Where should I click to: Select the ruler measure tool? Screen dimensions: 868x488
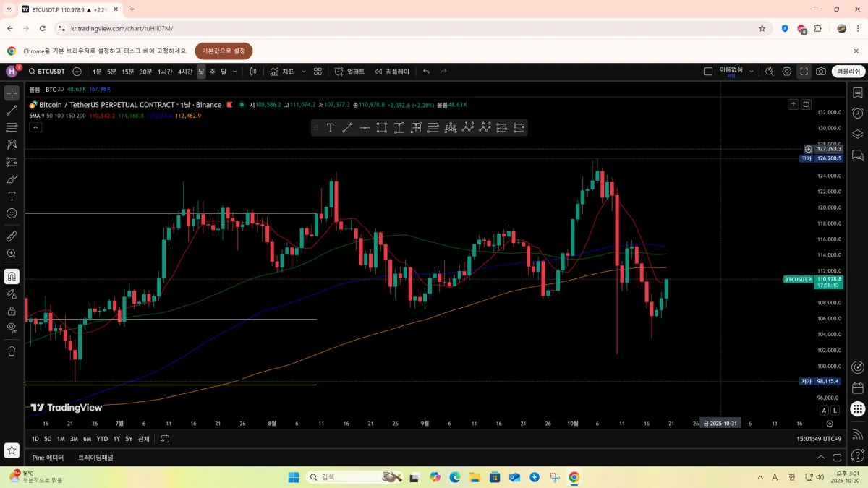[x=12, y=236]
